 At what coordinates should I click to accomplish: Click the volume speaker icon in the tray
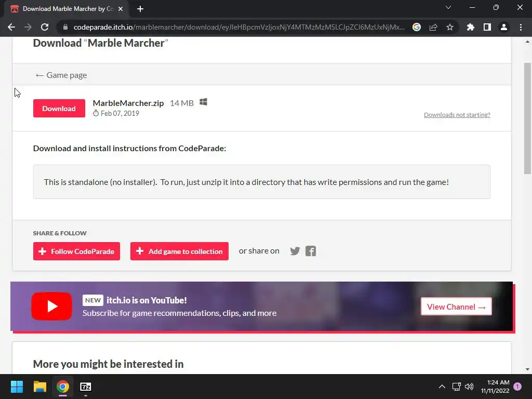coord(469,387)
